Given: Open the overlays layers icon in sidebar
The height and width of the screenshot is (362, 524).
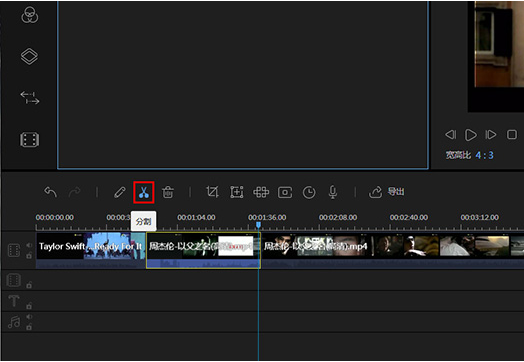Looking at the screenshot, I should [x=29, y=56].
